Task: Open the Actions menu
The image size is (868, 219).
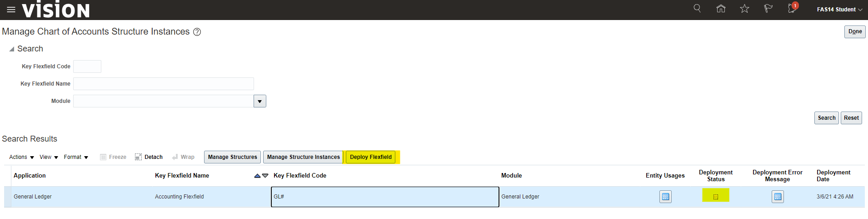Action: (21, 157)
